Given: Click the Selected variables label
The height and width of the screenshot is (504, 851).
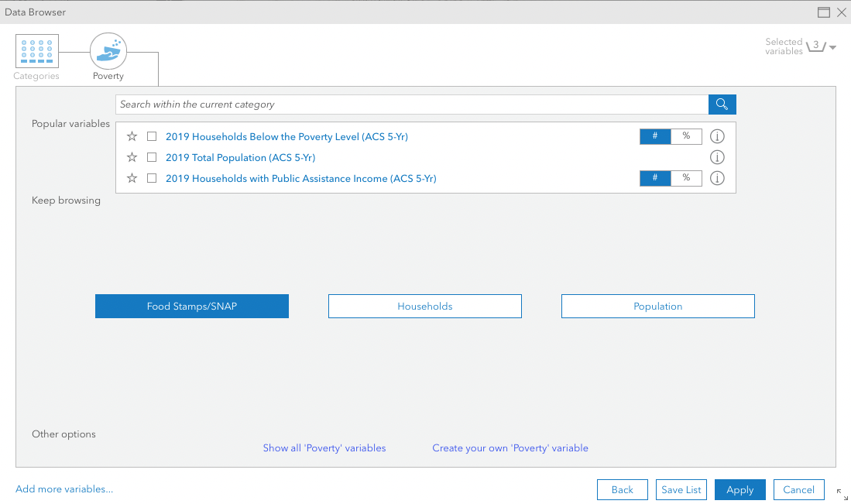Looking at the screenshot, I should (x=784, y=46).
